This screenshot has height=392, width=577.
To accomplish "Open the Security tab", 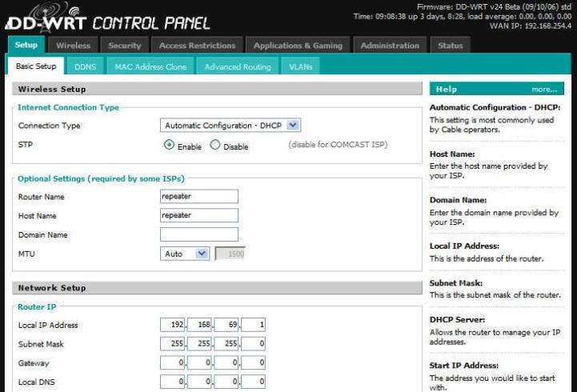I will [x=124, y=46].
